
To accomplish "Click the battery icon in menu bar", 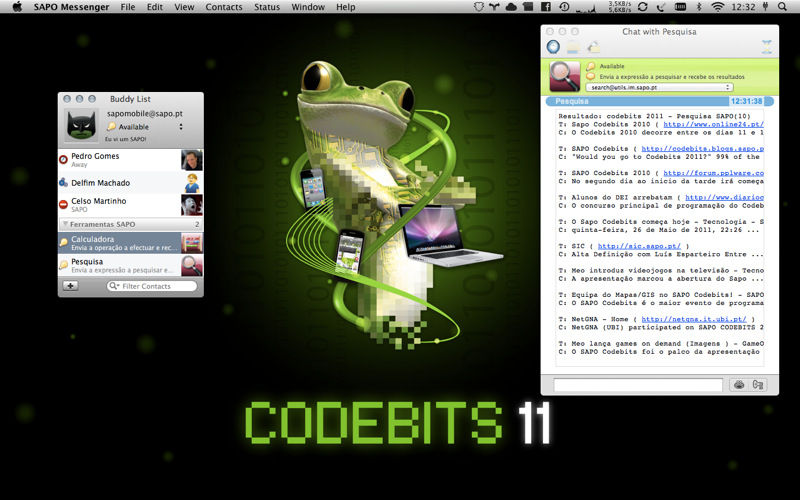I will coord(680,7).
